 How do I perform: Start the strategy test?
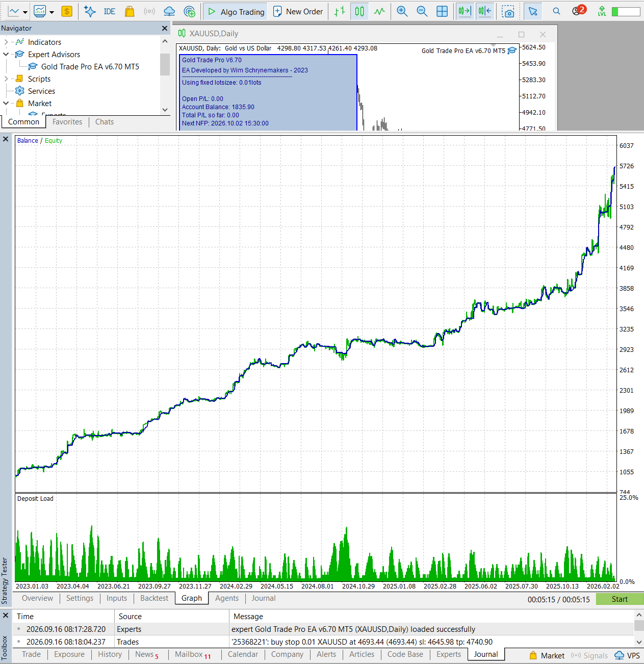620,599
